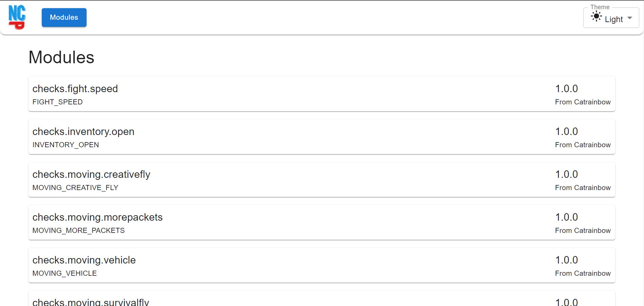Click the MOVING_VEHICLE subtitle label
644x306 pixels.
(x=65, y=273)
